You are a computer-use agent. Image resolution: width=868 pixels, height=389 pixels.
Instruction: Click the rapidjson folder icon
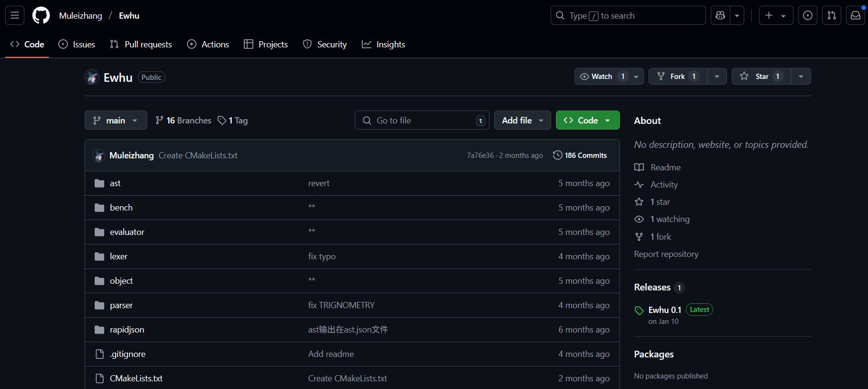tap(99, 330)
